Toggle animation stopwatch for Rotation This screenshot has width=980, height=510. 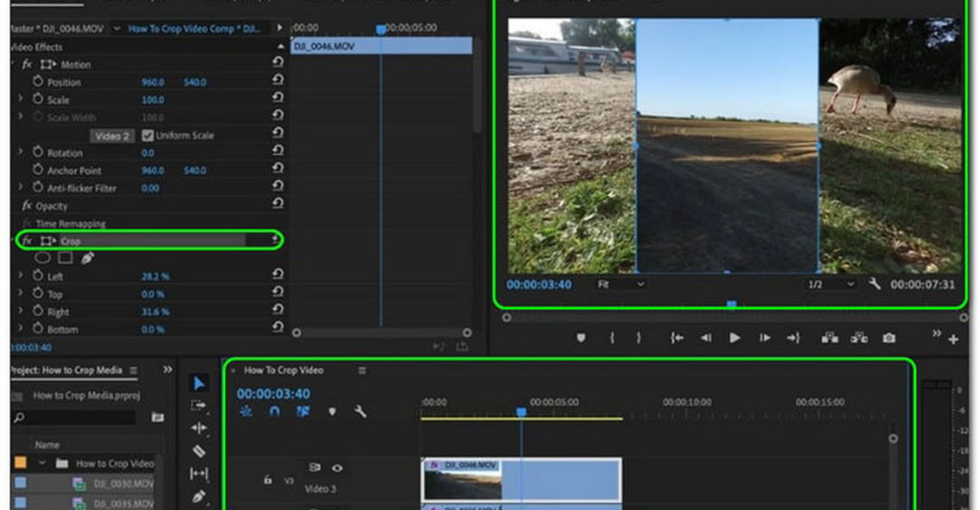click(x=37, y=152)
